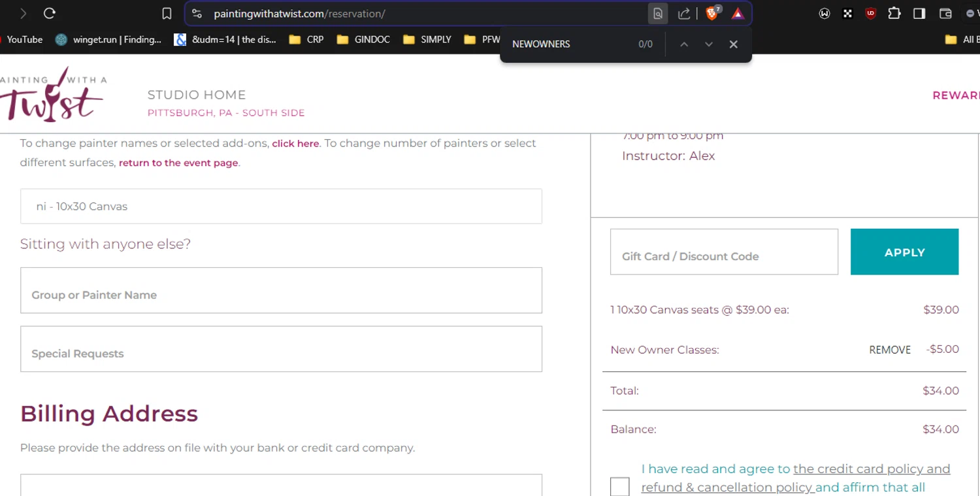
Task: Click the 'click here' link to change painter names
Action: (295, 144)
